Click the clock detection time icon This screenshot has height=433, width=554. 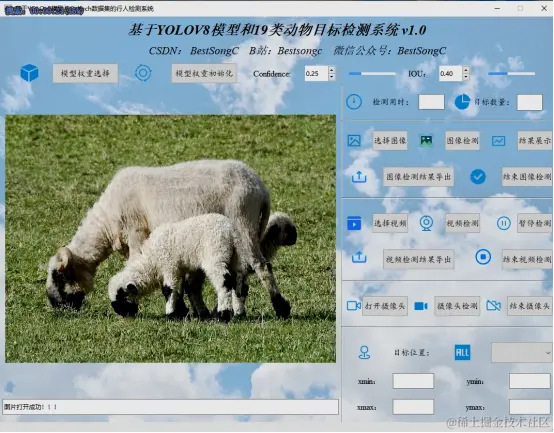pyautogui.click(x=354, y=102)
